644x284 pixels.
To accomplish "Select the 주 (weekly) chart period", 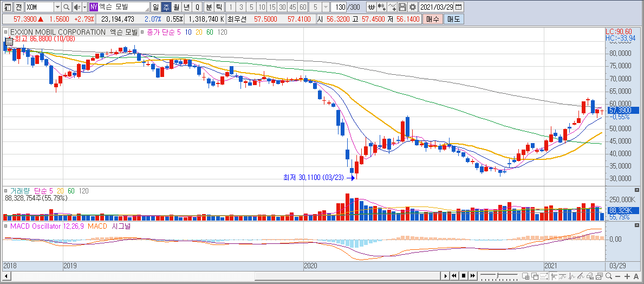I will 166,7.
